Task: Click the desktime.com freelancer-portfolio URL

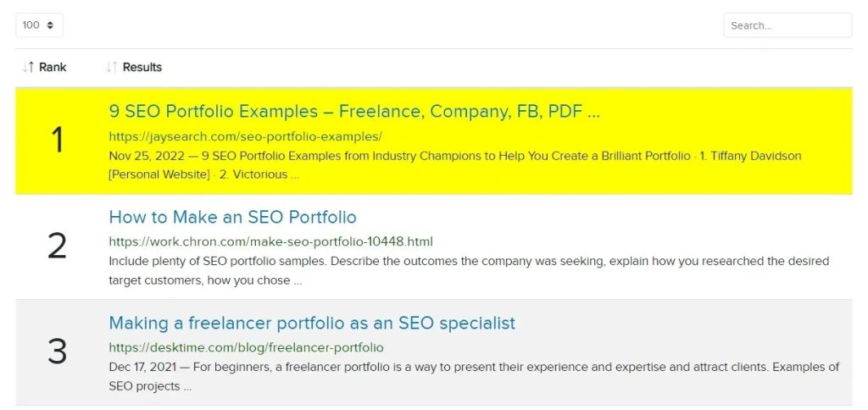Action: (246, 347)
